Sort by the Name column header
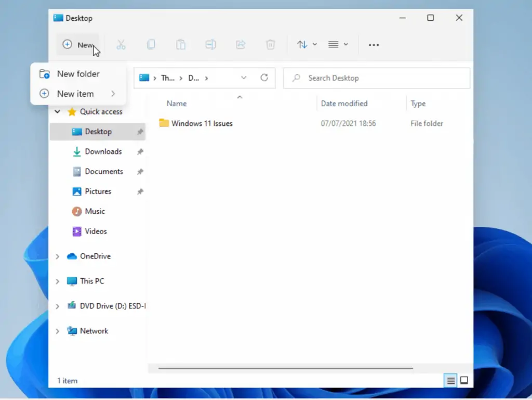 tap(177, 104)
